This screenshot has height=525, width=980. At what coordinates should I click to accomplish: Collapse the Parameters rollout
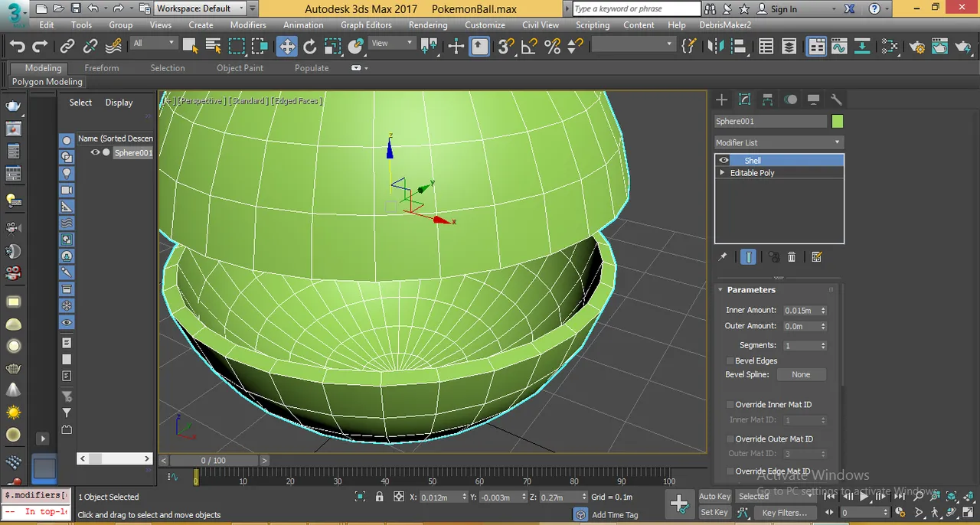[x=720, y=289]
